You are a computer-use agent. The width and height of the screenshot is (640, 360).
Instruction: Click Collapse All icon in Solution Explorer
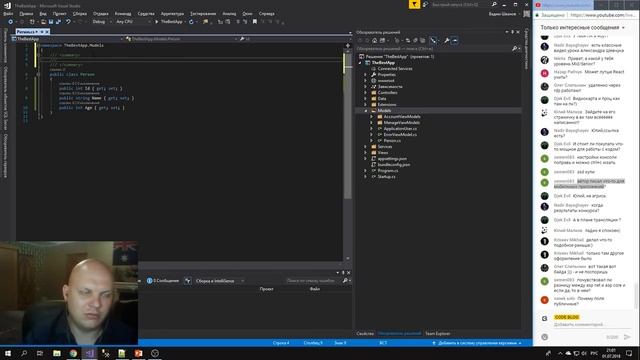(x=415, y=40)
